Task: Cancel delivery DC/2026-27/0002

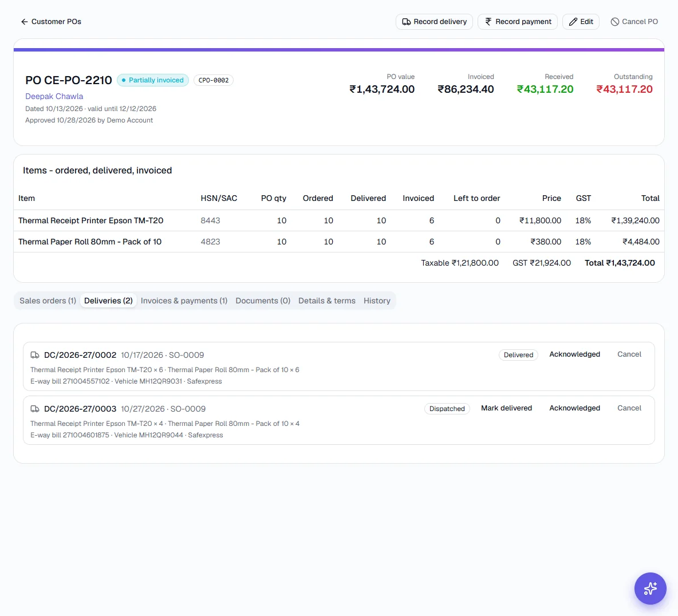Action: coord(629,354)
